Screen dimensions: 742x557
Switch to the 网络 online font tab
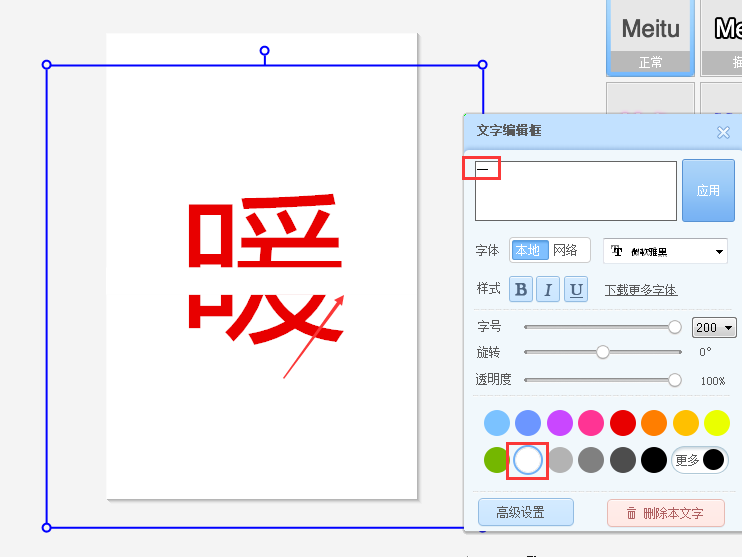[566, 250]
